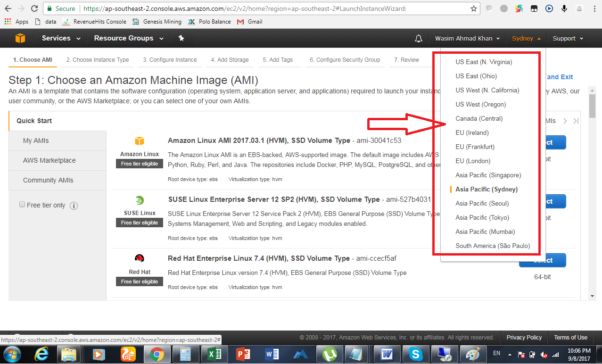Image resolution: width=602 pixels, height=364 pixels.
Task: Open the Terms of Use link
Action: (570, 338)
